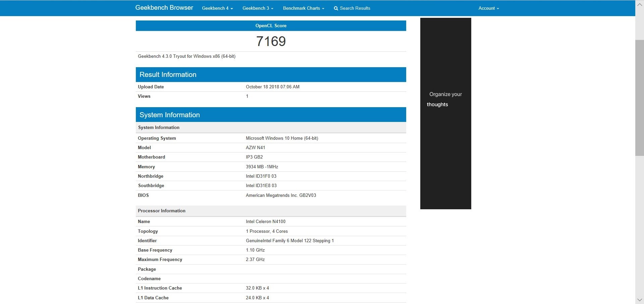Open the Account dropdown menu

pos(489,8)
